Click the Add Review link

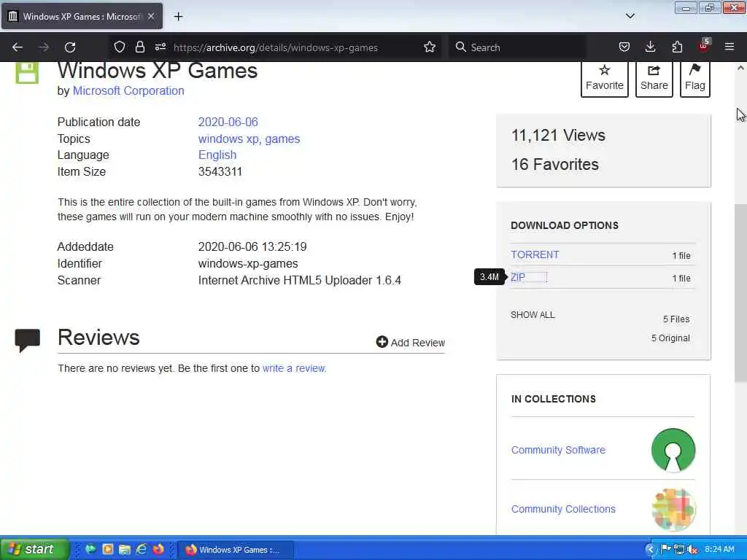coord(411,343)
